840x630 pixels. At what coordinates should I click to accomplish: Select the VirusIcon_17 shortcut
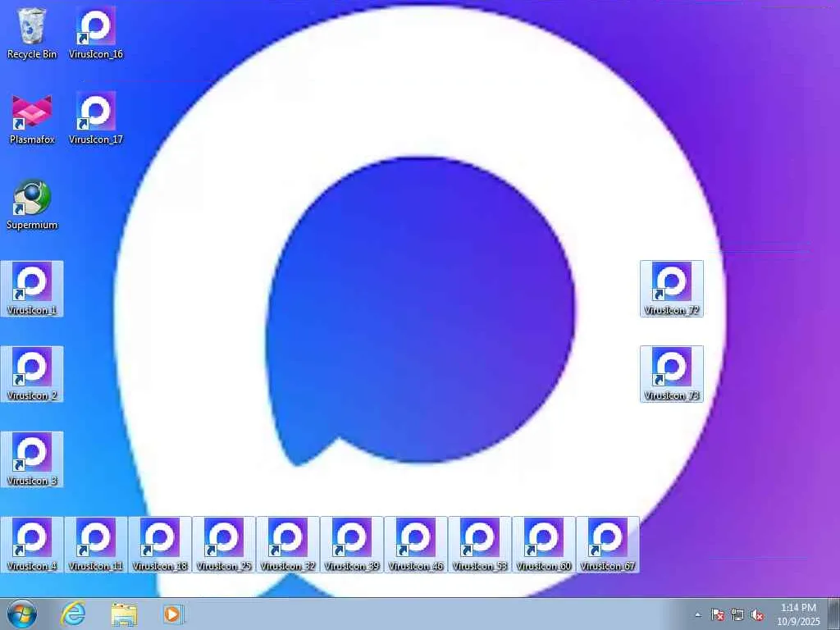click(x=96, y=118)
